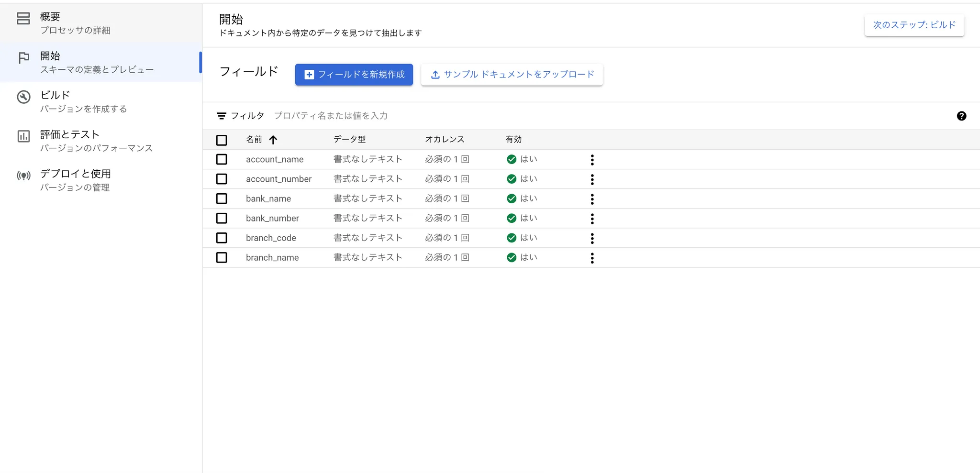Click サンプル ドキュメントをアップロード button
Image resolution: width=980 pixels, height=473 pixels.
click(x=512, y=75)
